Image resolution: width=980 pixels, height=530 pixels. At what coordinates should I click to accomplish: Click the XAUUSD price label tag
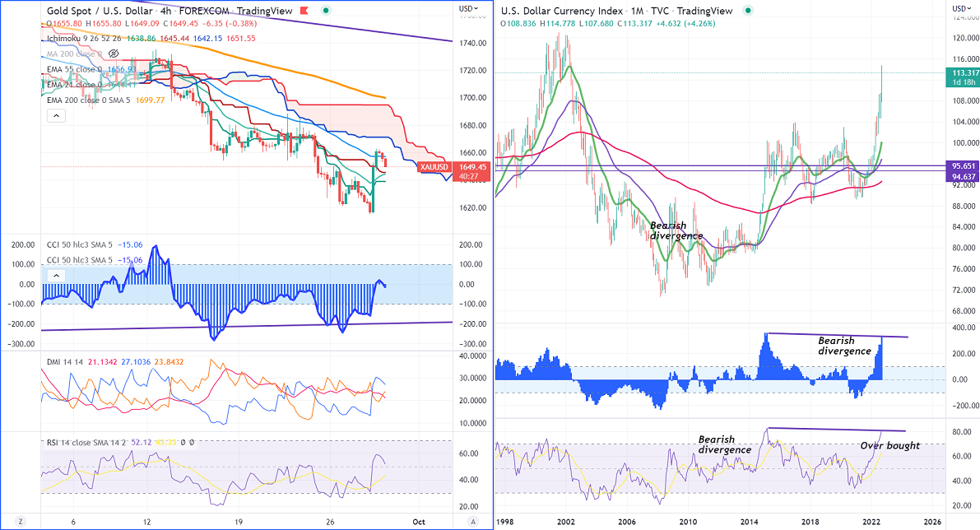(434, 167)
